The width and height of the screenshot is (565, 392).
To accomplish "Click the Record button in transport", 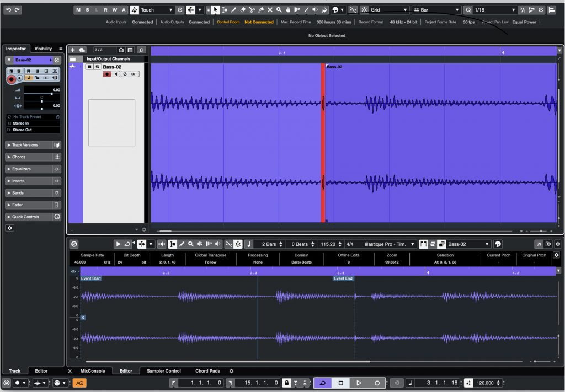I will pos(377,383).
